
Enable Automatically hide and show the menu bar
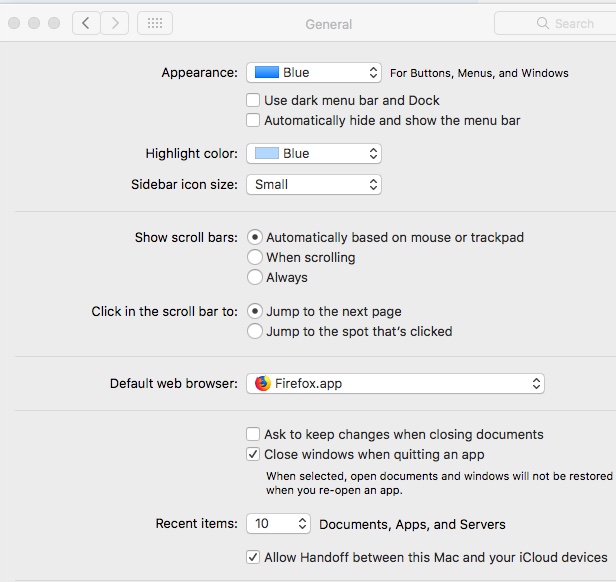pos(253,120)
